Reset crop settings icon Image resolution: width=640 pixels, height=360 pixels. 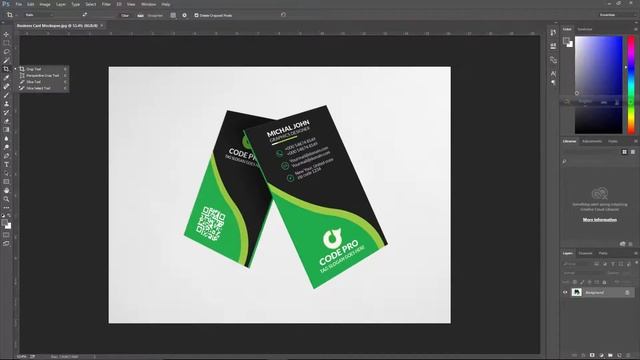[x=283, y=15]
